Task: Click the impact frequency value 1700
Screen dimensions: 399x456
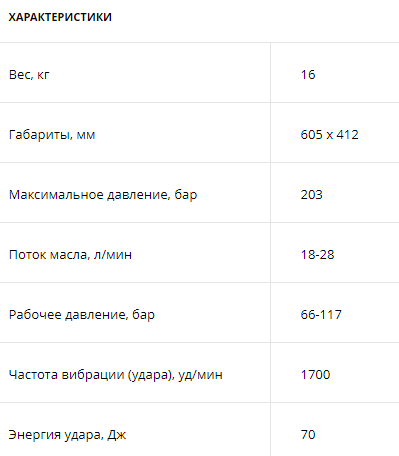Action: coord(315,375)
